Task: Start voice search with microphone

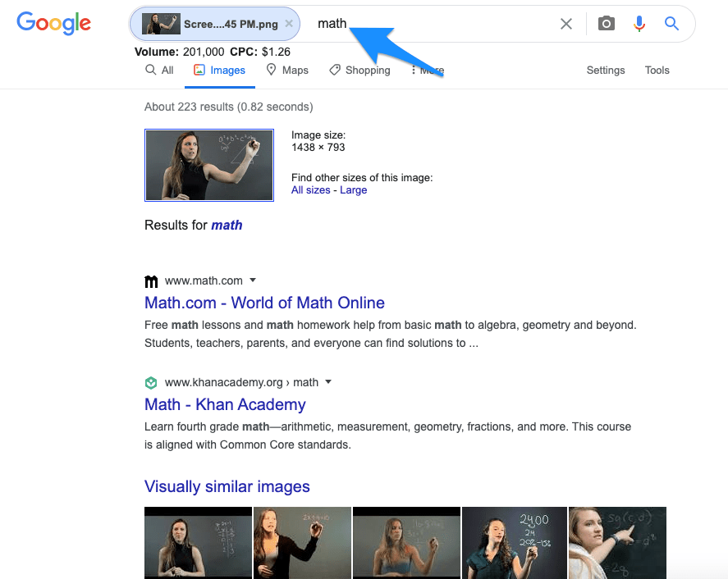Action: (x=639, y=23)
